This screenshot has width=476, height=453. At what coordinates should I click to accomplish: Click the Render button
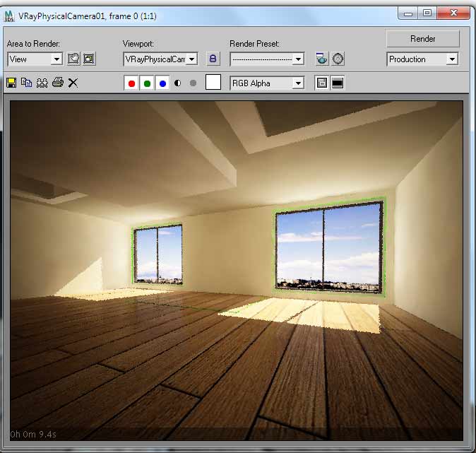[423, 39]
